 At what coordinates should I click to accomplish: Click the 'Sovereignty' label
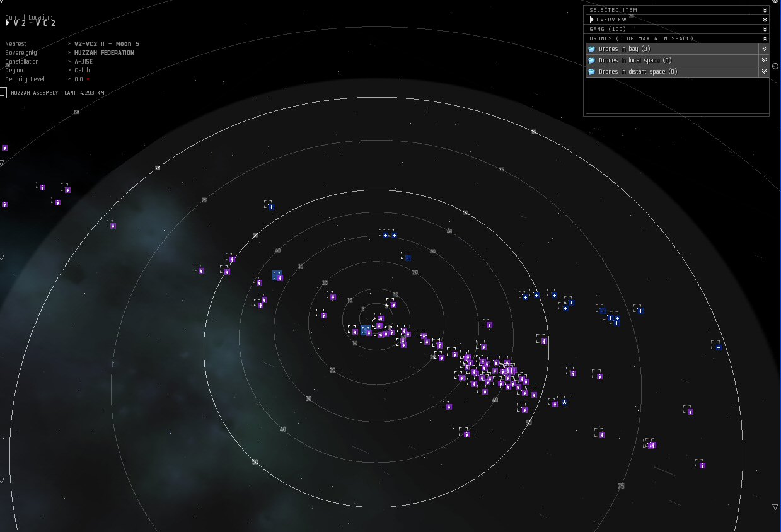click(x=21, y=53)
